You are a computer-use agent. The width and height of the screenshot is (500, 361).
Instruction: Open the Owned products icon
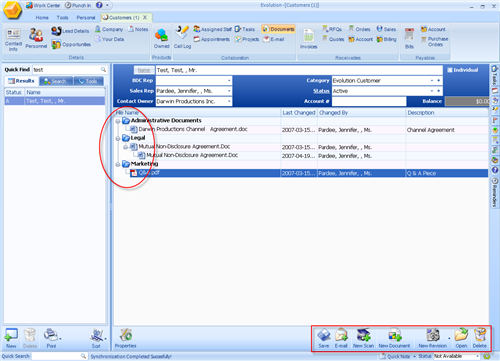[161, 38]
